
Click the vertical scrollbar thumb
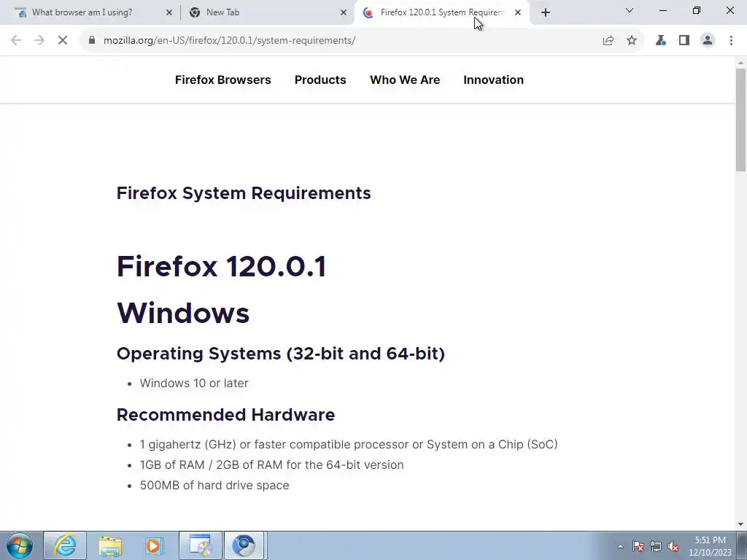point(741,119)
